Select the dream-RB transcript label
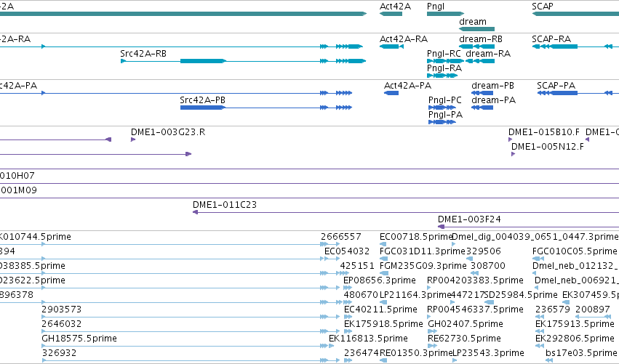The width and height of the screenshot is (619, 364). click(481, 39)
